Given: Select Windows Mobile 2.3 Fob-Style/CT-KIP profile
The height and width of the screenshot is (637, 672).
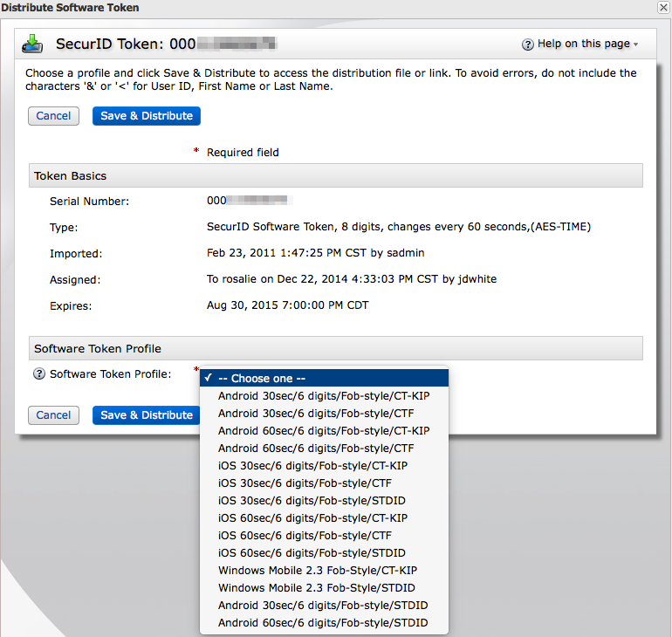Looking at the screenshot, I should pyautogui.click(x=324, y=571).
